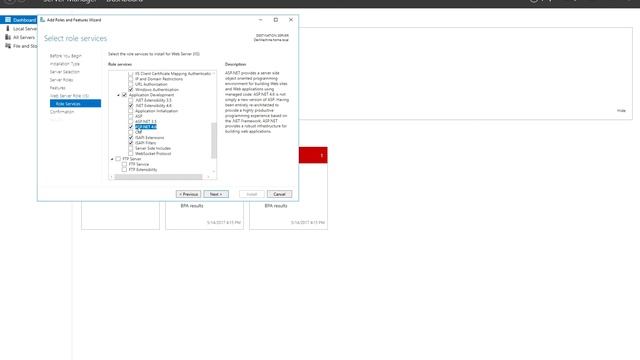
Task: Click the horizontal scrollbar thumb in role services
Action: coord(158,177)
